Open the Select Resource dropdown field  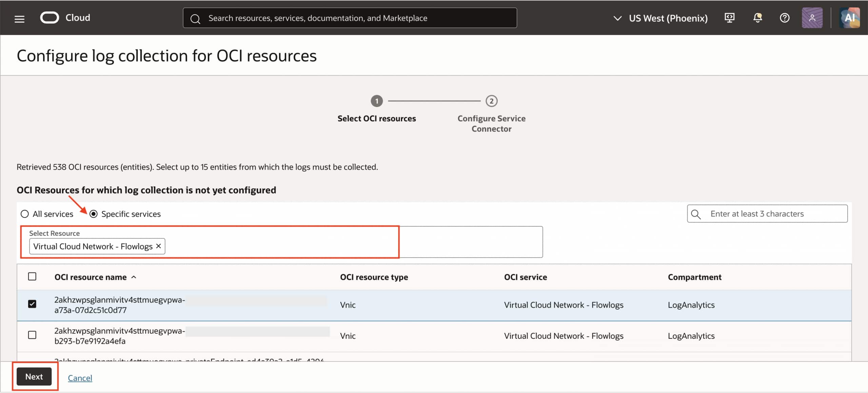click(282, 242)
